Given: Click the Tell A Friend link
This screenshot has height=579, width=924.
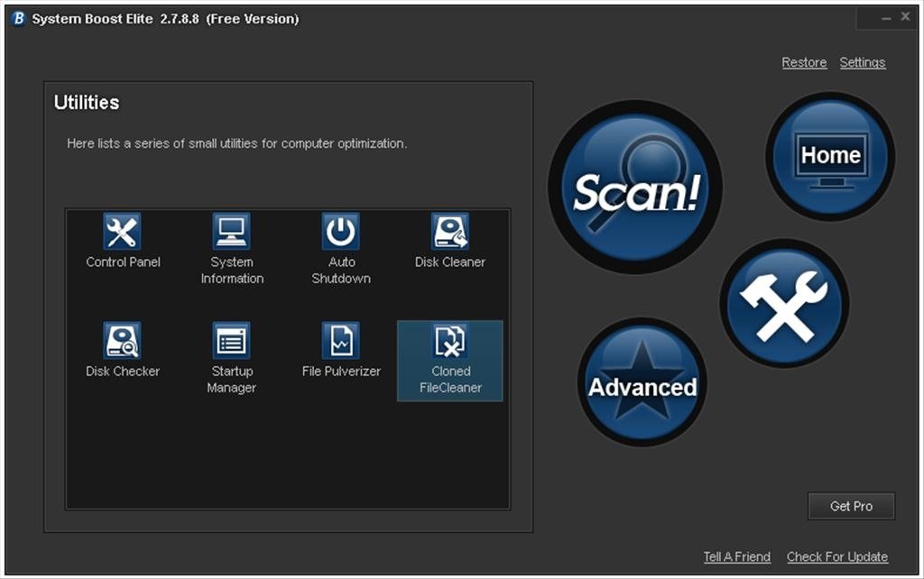Looking at the screenshot, I should [x=736, y=556].
